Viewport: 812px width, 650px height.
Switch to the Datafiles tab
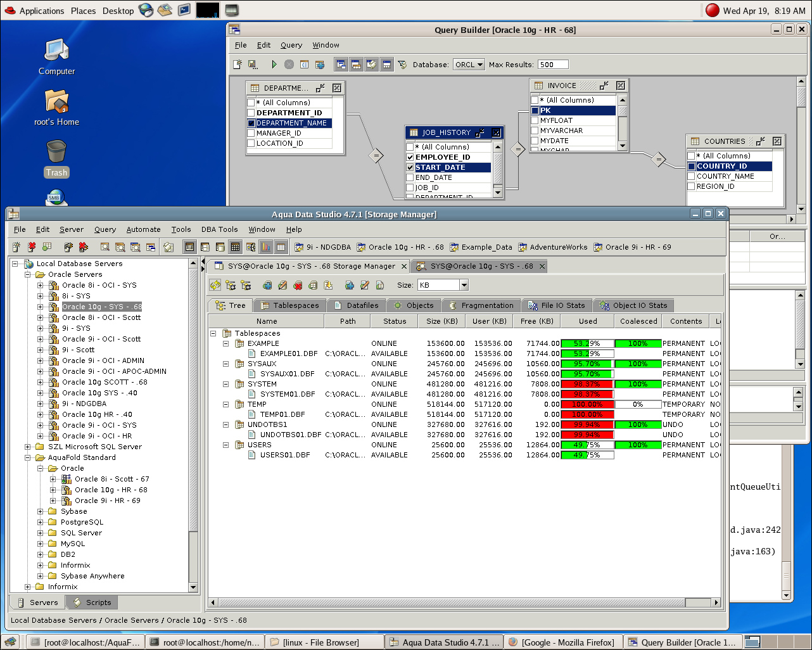(x=356, y=305)
